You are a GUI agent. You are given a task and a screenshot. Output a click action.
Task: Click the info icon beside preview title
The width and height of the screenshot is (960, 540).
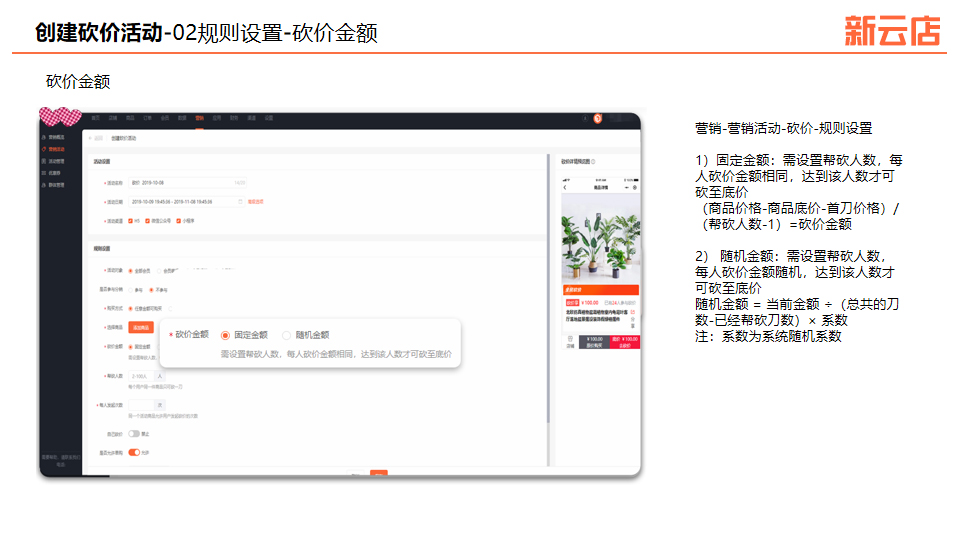click(593, 162)
